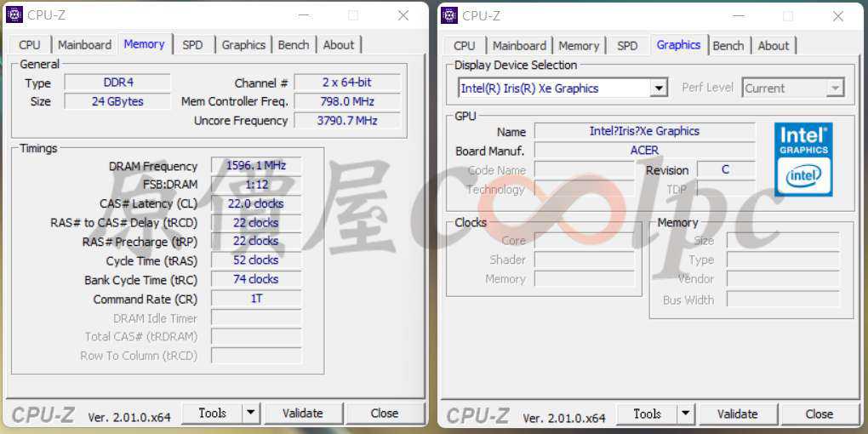Open About tab in left window
This screenshot has height=434, width=868.
(x=338, y=45)
